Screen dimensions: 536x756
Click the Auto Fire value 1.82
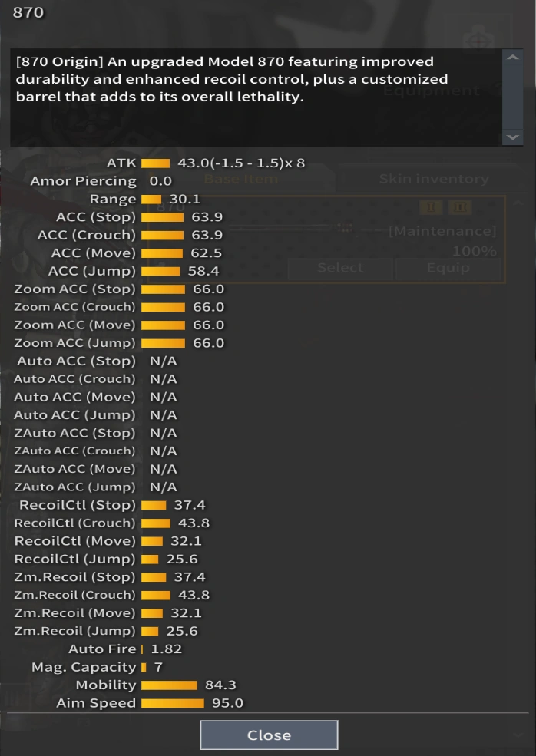166,649
